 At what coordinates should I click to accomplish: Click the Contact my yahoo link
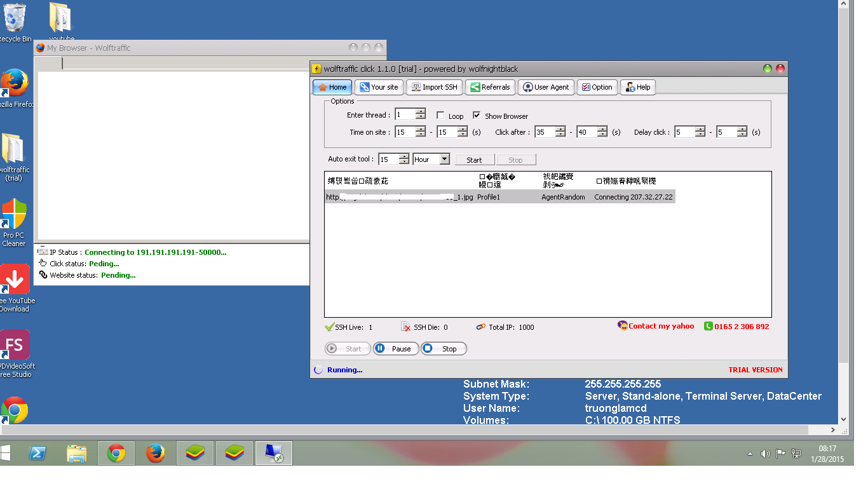pyautogui.click(x=660, y=326)
